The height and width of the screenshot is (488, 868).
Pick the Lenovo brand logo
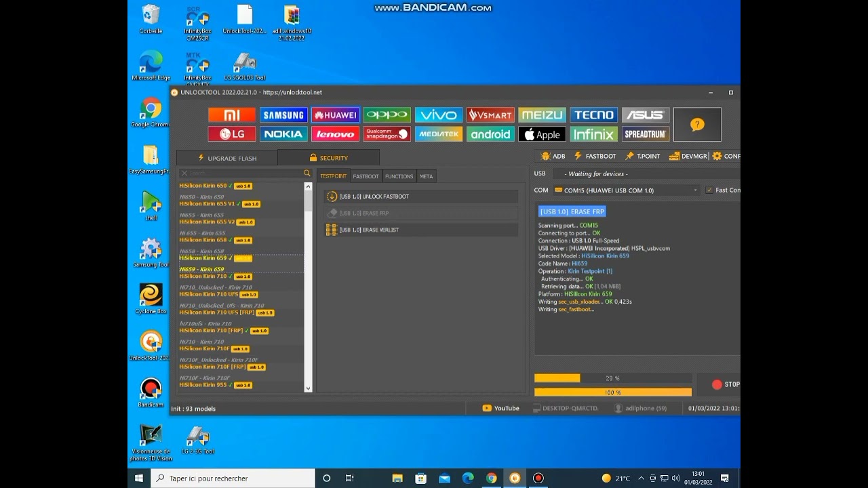pyautogui.click(x=335, y=134)
